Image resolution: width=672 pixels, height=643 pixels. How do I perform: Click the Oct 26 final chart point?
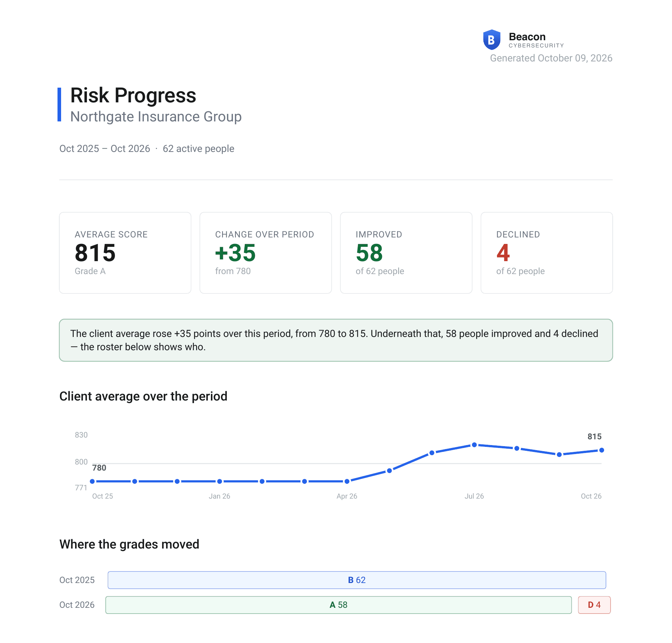point(602,450)
